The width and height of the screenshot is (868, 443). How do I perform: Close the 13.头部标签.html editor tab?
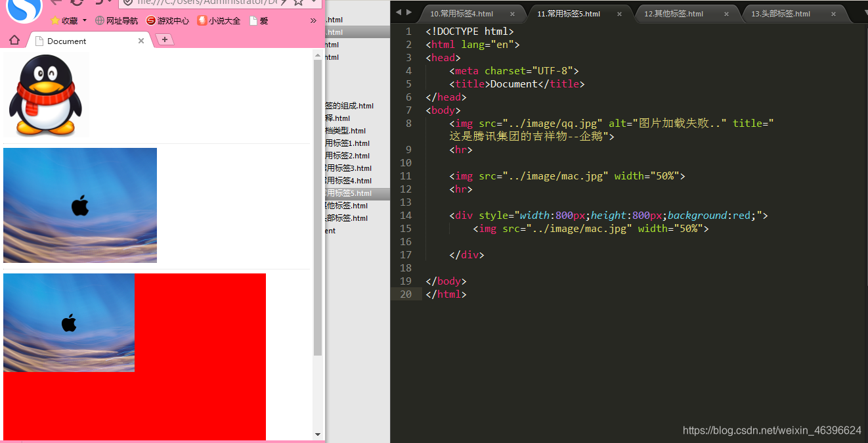[833, 14]
